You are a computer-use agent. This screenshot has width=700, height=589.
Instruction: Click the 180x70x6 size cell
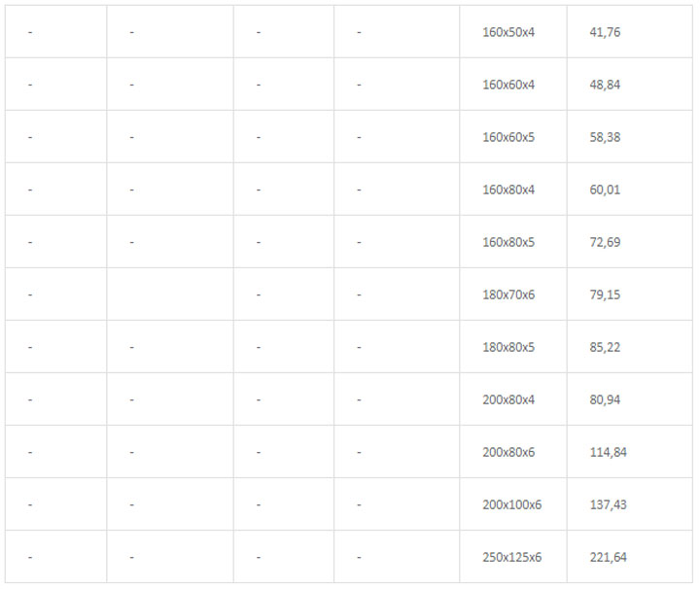508,294
